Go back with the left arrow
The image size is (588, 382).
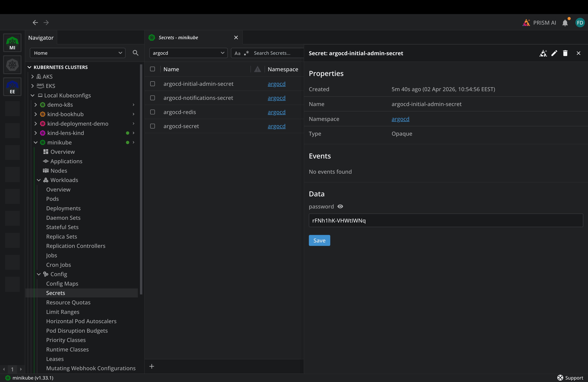[x=35, y=23]
